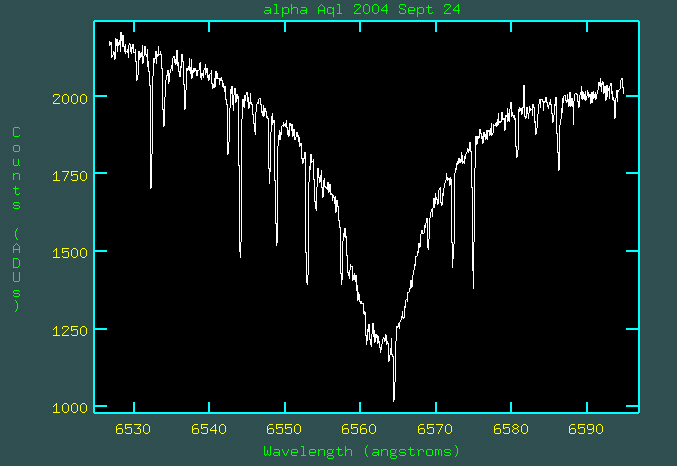The height and width of the screenshot is (466, 677).
Task: Click the x-axis value 6550
Action: [284, 429]
